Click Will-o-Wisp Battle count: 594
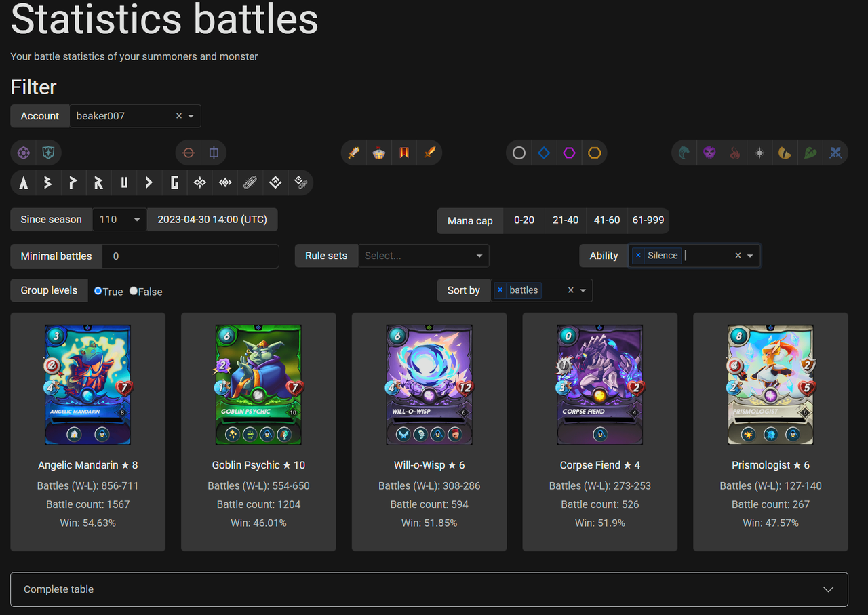 pyautogui.click(x=429, y=504)
